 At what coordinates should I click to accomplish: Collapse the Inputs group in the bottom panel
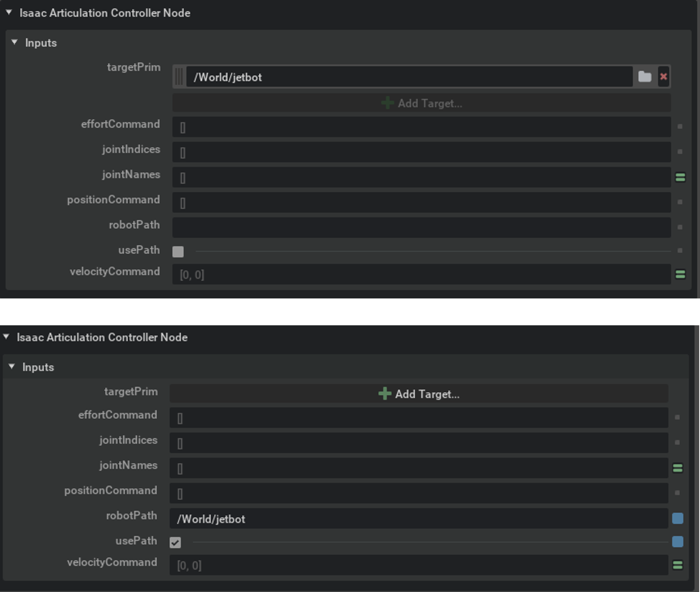[12, 367]
